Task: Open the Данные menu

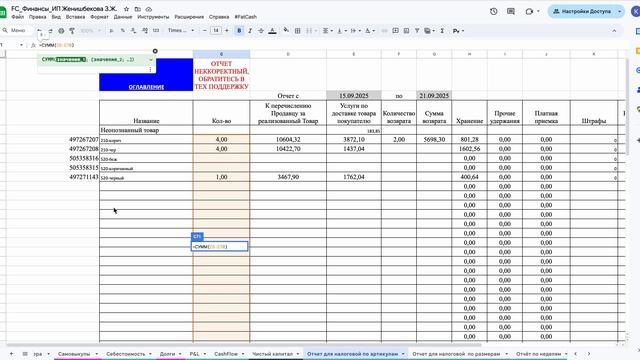Action: (123, 17)
